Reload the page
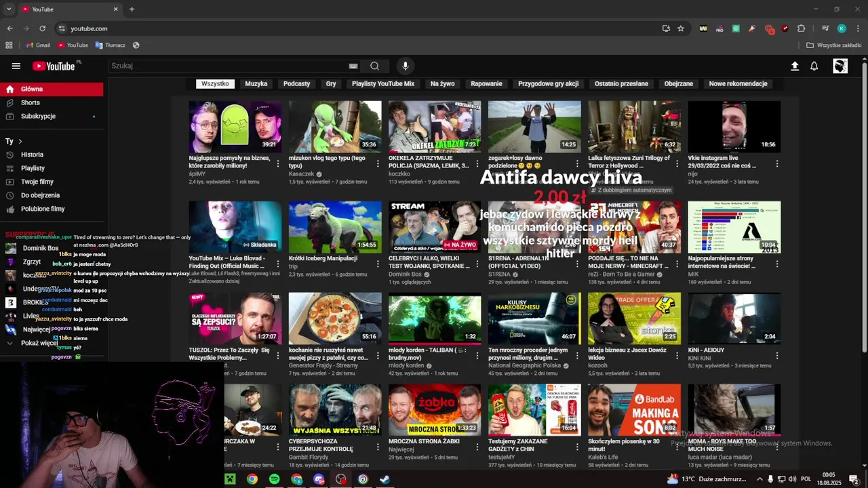The height and width of the screenshot is (488, 868). pos(42,28)
